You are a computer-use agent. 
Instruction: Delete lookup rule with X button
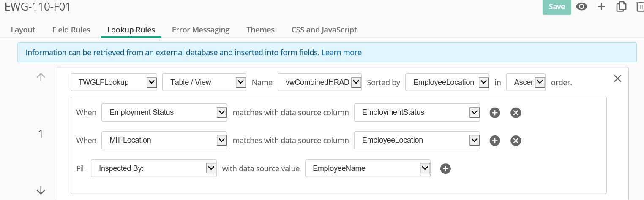point(617,78)
